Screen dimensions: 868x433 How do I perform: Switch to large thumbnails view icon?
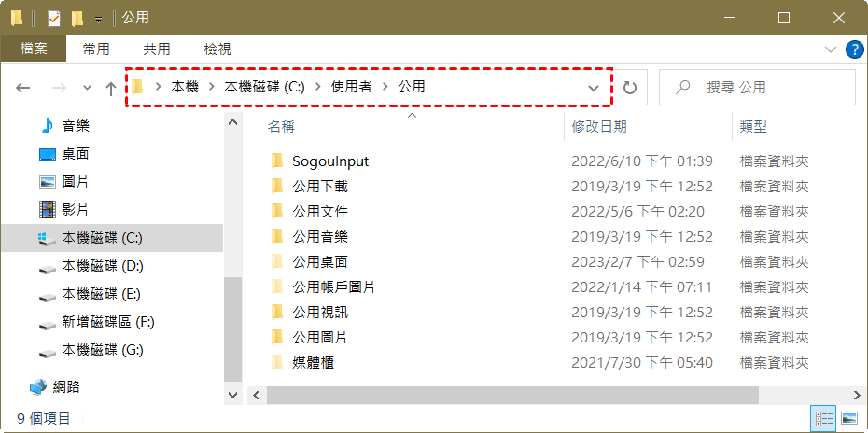tap(848, 418)
